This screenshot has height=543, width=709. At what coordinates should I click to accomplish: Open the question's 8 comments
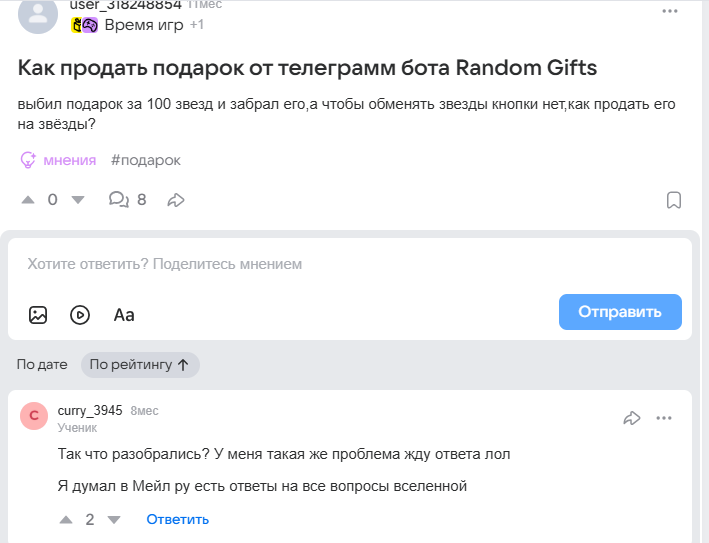click(127, 199)
